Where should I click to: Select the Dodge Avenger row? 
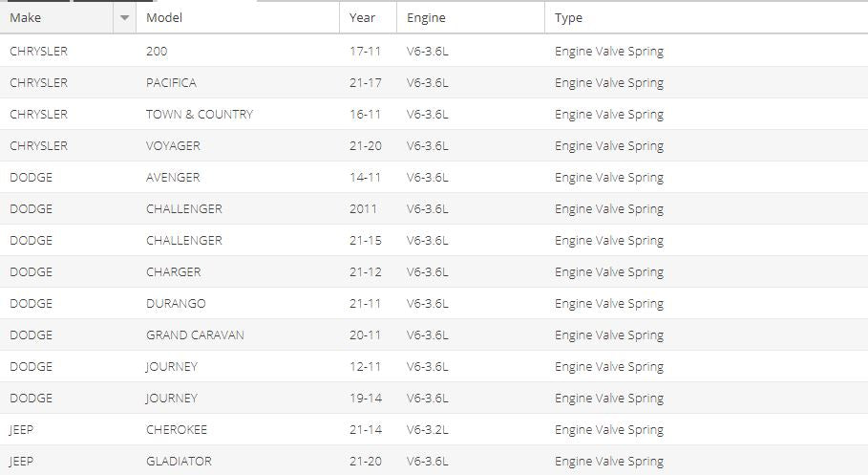434,178
